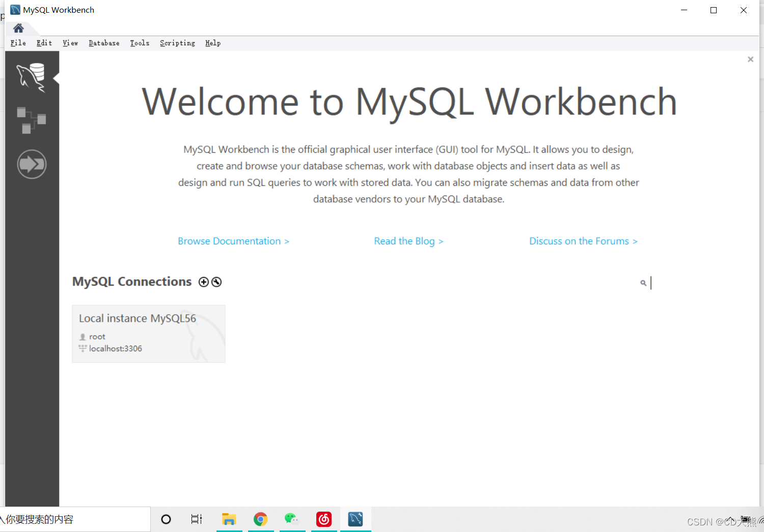Open the Models view sidebar icon
764x532 pixels.
[x=31, y=120]
